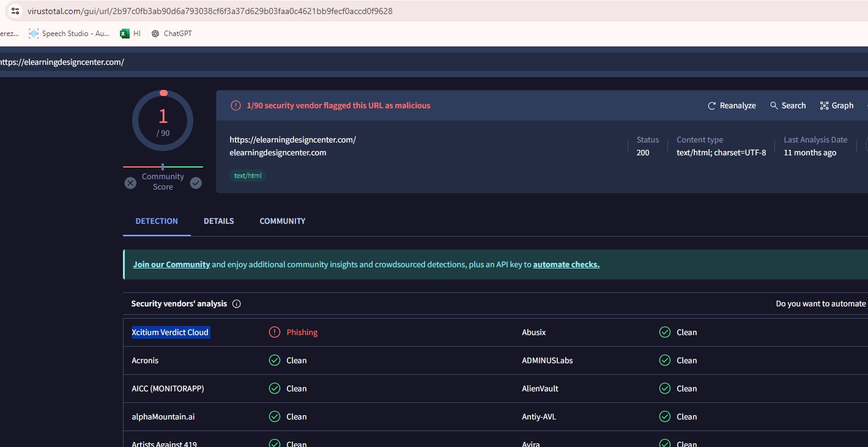
Task: Click the Reanalyze icon button
Action: [711, 106]
